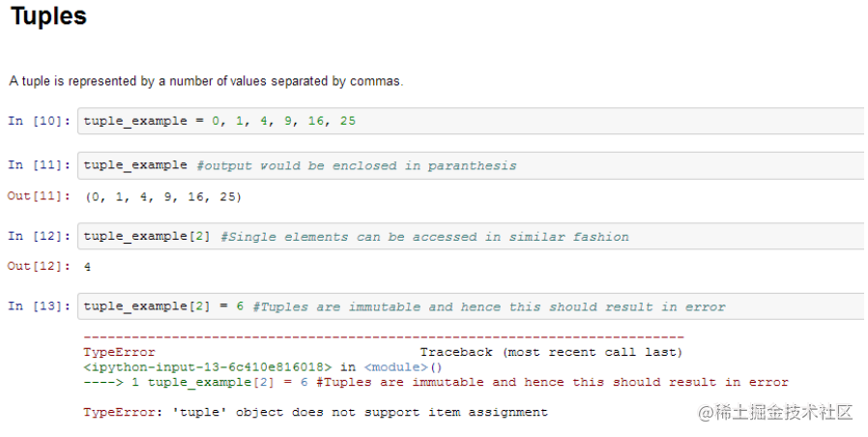Select the Out[11]: prompt label
The image size is (868, 437).
tap(39, 196)
